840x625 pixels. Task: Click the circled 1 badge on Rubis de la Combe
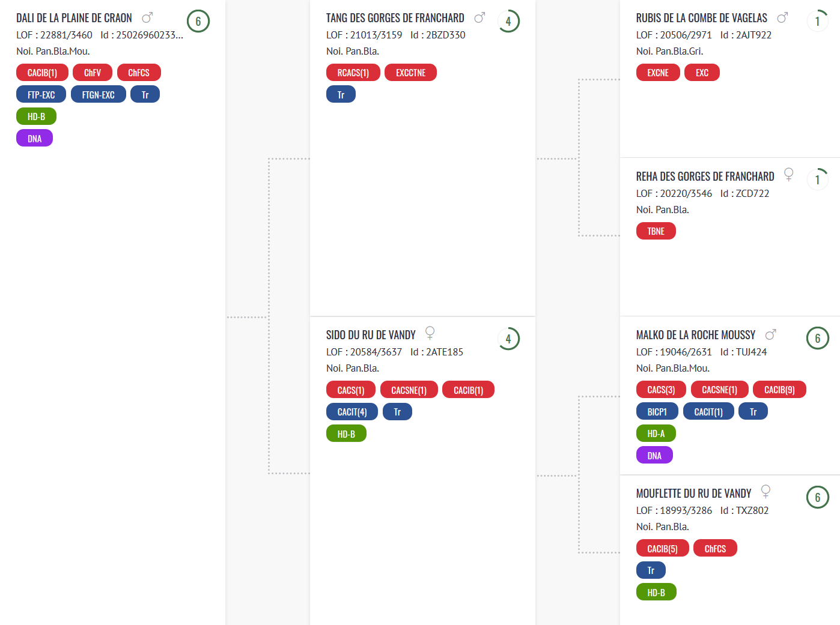tap(818, 21)
